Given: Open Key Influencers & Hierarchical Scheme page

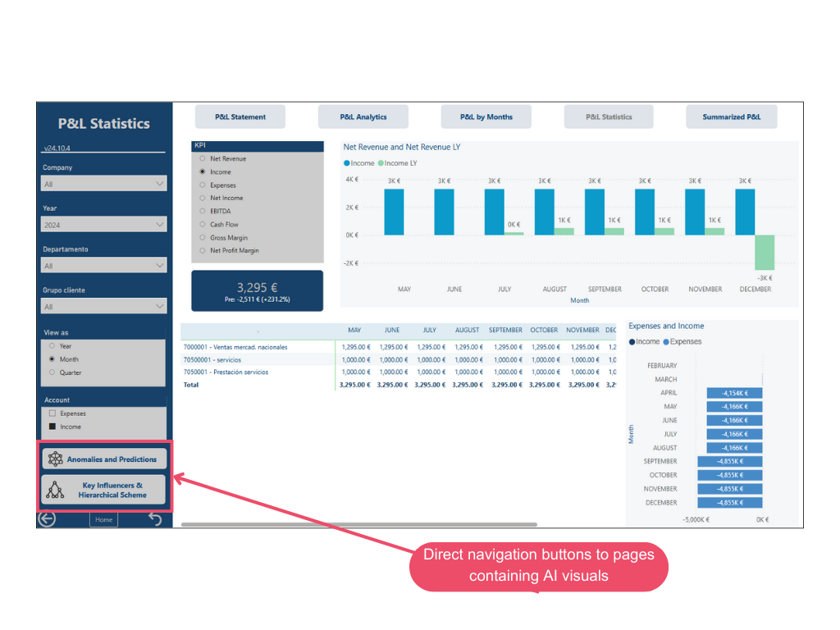Looking at the screenshot, I should point(103,490).
